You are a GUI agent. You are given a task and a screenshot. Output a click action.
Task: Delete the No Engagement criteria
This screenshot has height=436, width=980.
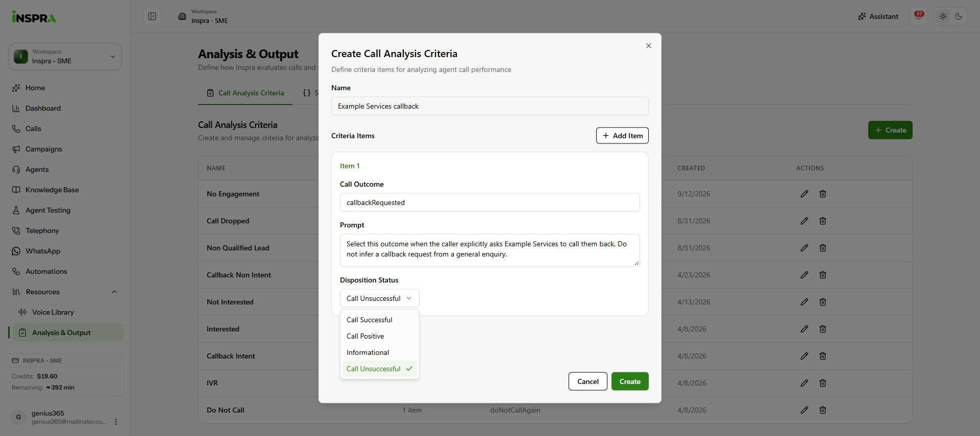tap(823, 194)
